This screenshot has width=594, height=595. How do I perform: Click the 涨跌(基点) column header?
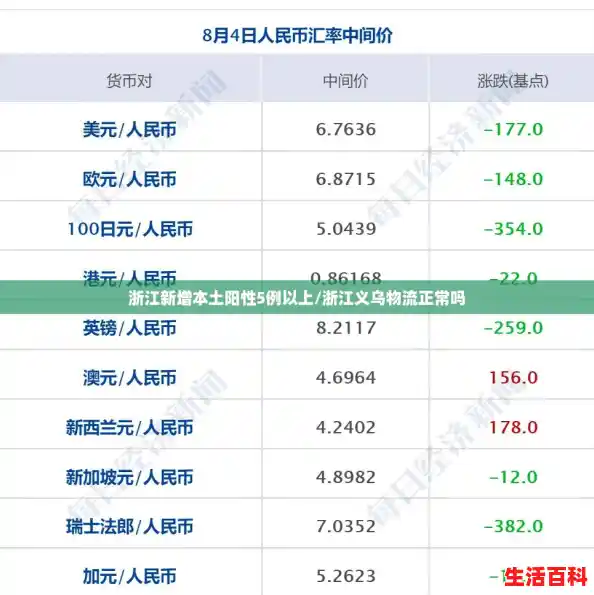click(x=513, y=81)
